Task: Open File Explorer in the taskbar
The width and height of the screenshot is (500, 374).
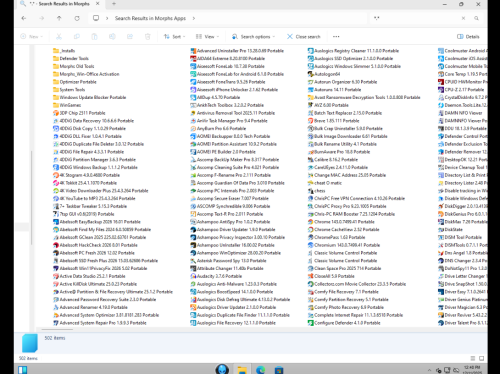Action: [242, 369]
